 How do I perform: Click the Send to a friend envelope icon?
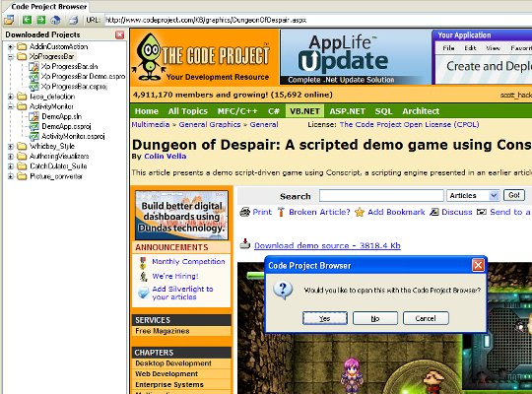tap(482, 212)
